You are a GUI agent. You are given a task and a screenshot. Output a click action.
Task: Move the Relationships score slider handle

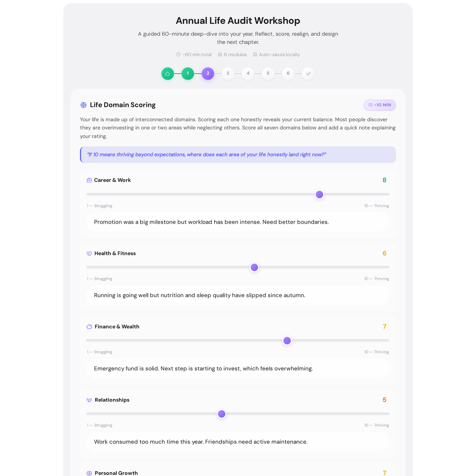221,414
